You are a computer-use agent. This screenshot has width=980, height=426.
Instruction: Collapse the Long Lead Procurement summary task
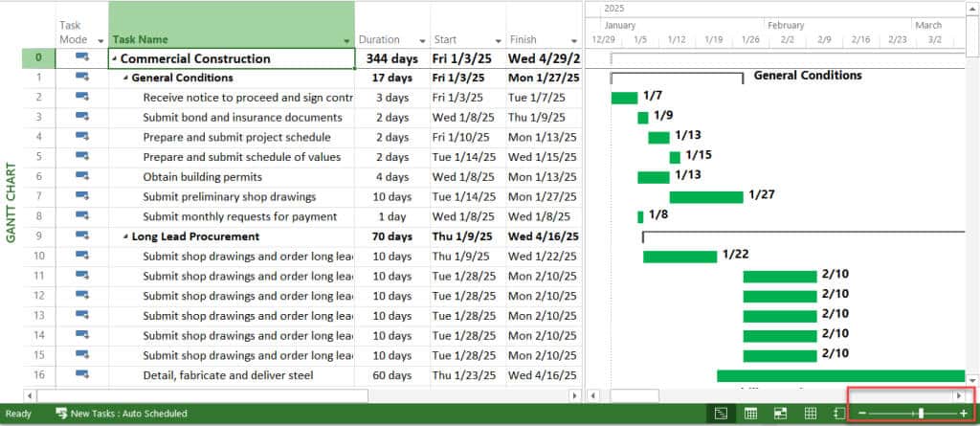click(125, 236)
